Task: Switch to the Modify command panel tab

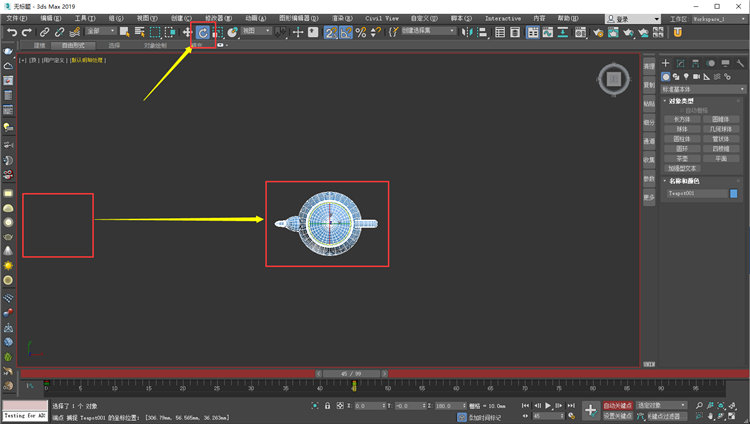Action: click(680, 63)
